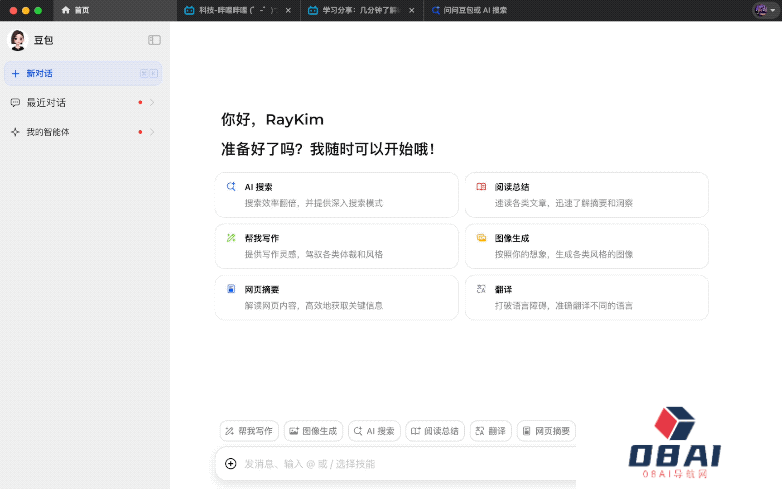Close the 科技-哔哩哔哩 tab

288,10
